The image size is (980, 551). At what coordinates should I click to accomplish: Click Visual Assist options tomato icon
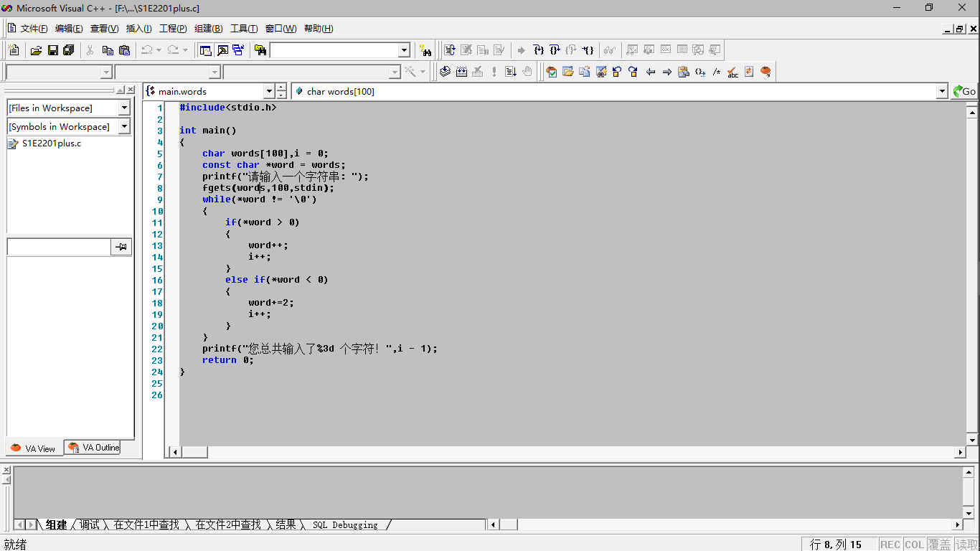click(765, 72)
